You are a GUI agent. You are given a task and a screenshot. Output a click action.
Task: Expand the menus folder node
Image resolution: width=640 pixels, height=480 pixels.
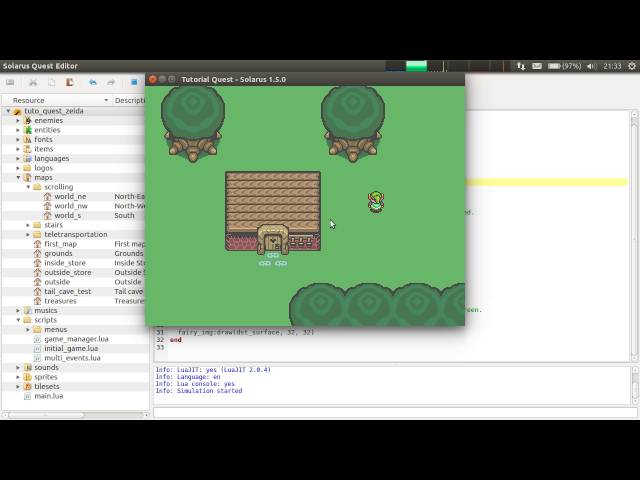(x=28, y=329)
